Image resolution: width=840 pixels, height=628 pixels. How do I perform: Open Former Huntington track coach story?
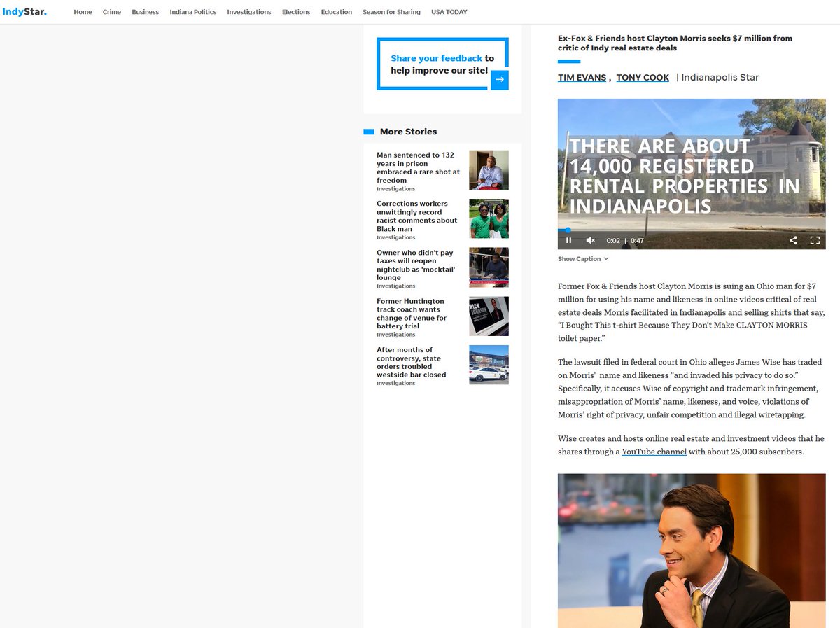tap(412, 314)
